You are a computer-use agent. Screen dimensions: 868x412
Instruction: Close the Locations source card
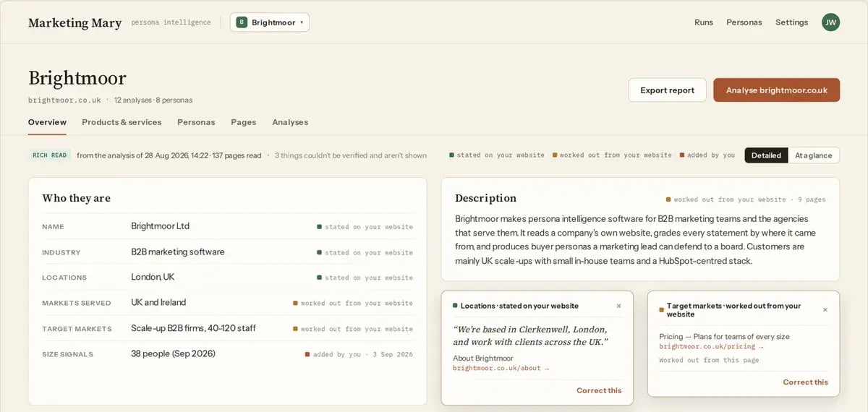tap(618, 306)
